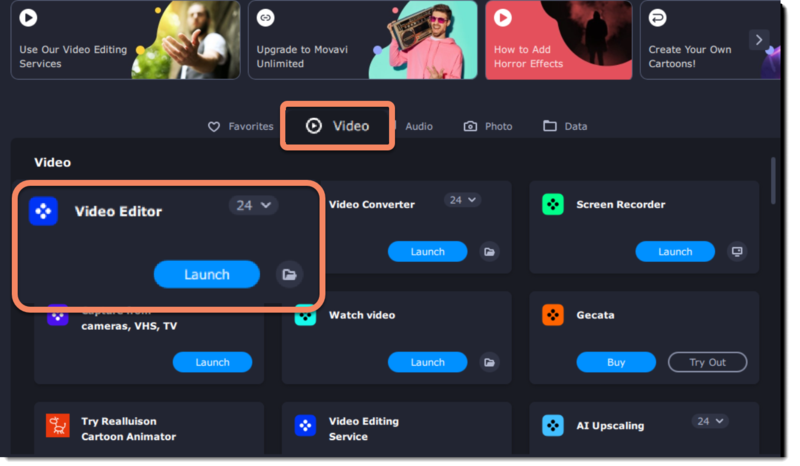Click the Video Converter title
800x466 pixels.
(372, 205)
